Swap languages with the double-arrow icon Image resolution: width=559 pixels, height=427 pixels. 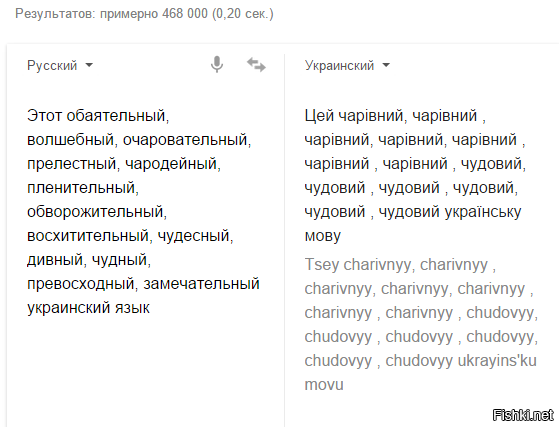tap(256, 65)
